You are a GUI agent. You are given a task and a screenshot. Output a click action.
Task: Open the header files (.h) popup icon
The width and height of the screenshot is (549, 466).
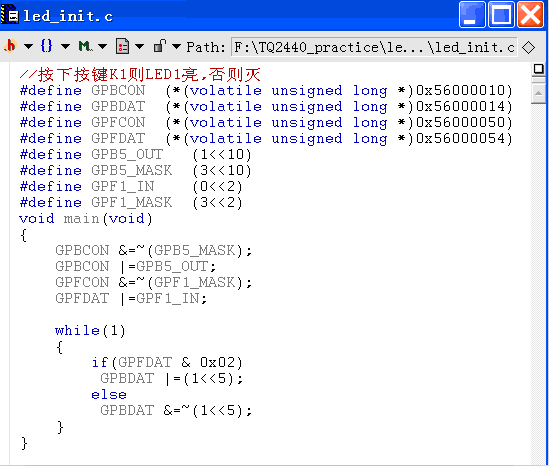pos(10,46)
